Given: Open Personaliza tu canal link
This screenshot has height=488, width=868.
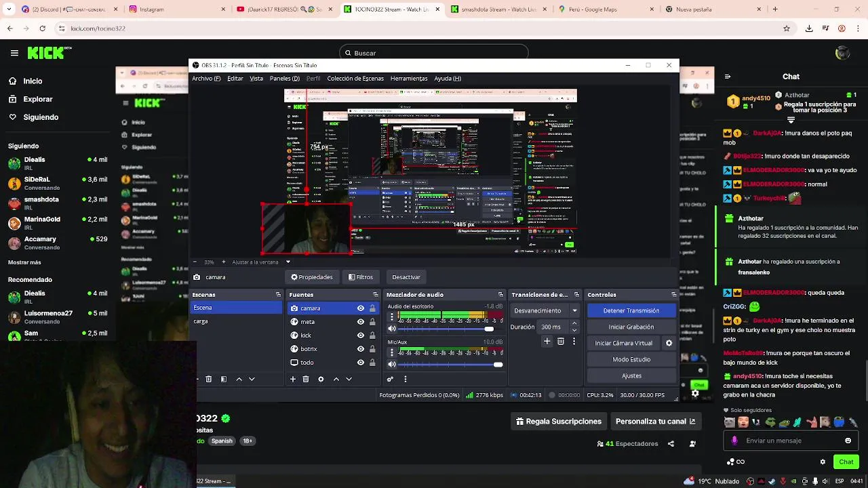Looking at the screenshot, I should (655, 422).
